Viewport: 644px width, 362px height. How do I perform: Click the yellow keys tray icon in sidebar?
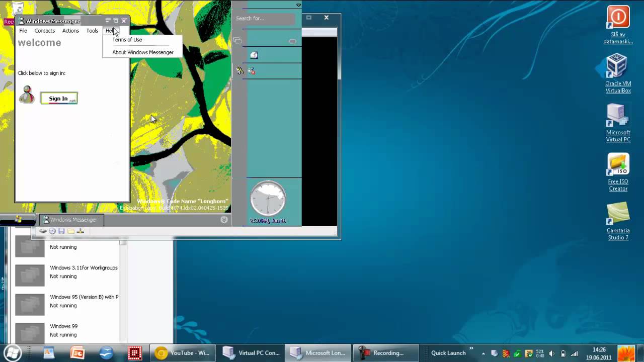pos(240,71)
